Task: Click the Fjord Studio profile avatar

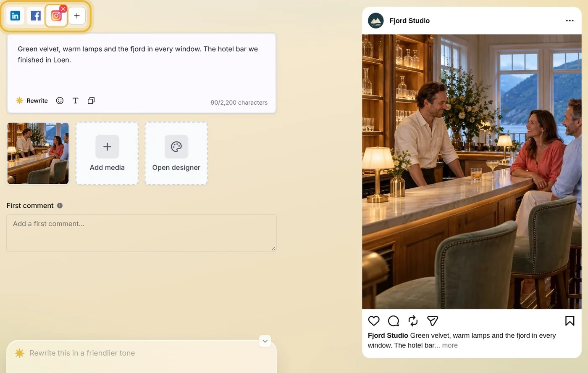Action: click(x=376, y=21)
